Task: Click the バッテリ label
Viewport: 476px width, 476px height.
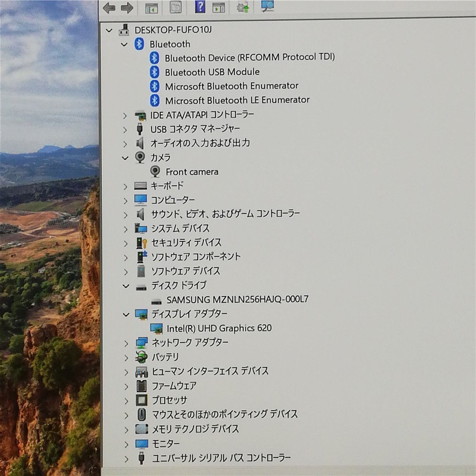Action: [166, 357]
